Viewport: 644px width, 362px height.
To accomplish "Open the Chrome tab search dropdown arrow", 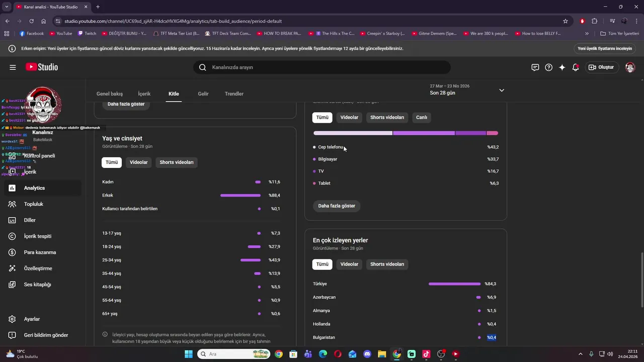I will tap(7, 7).
